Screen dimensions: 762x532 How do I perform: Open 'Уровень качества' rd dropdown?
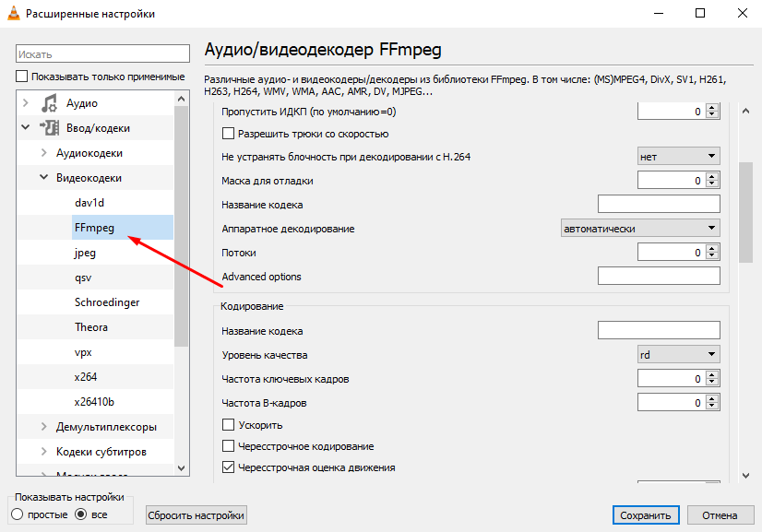(x=678, y=354)
